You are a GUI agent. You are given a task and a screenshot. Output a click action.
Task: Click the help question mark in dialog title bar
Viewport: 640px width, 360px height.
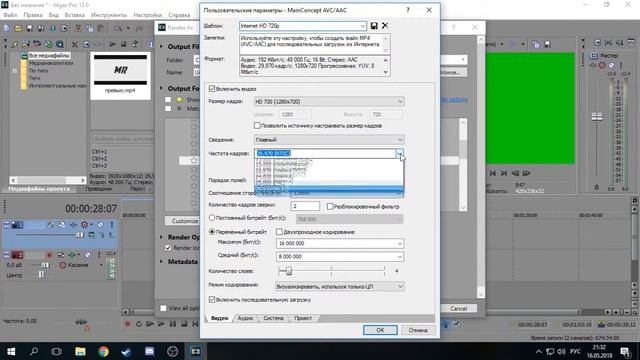[x=408, y=10]
